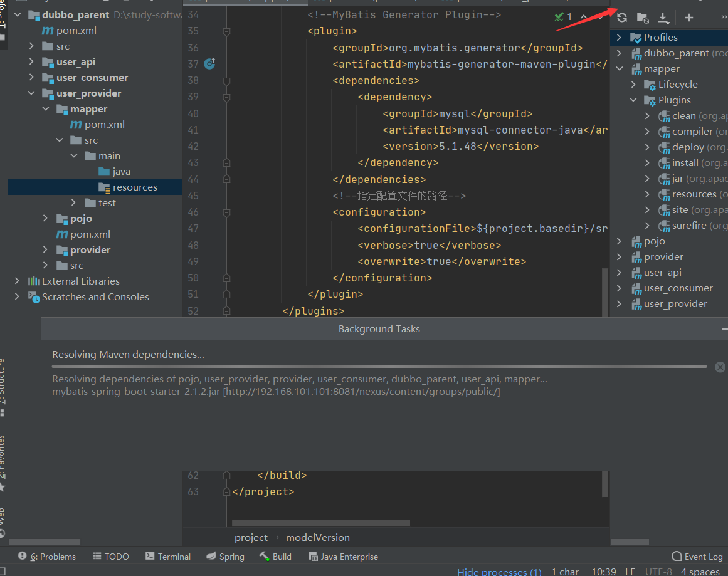Screen dimensions: 728x576
Task: Open the Event Log
Action: pyautogui.click(x=697, y=557)
